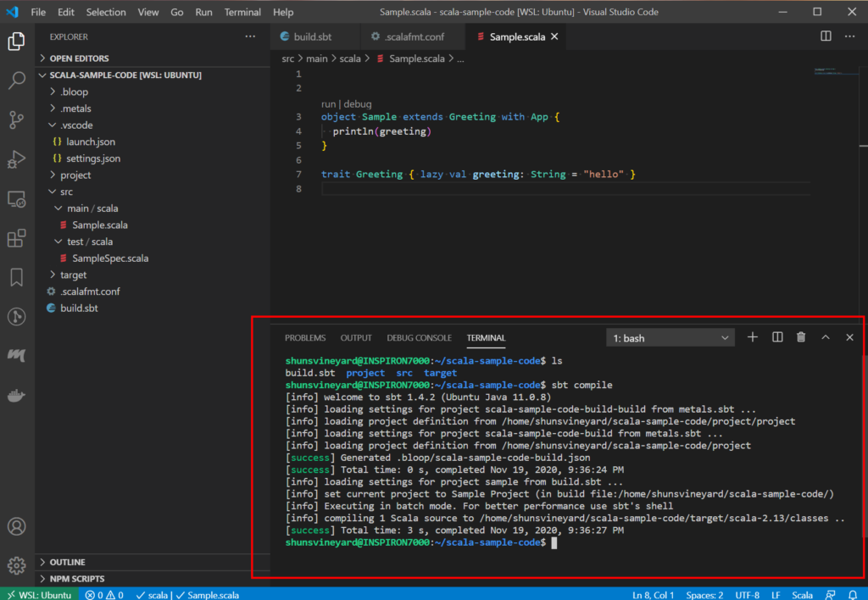
Task: Maximize terminal panel with the up chevron
Action: 825,337
